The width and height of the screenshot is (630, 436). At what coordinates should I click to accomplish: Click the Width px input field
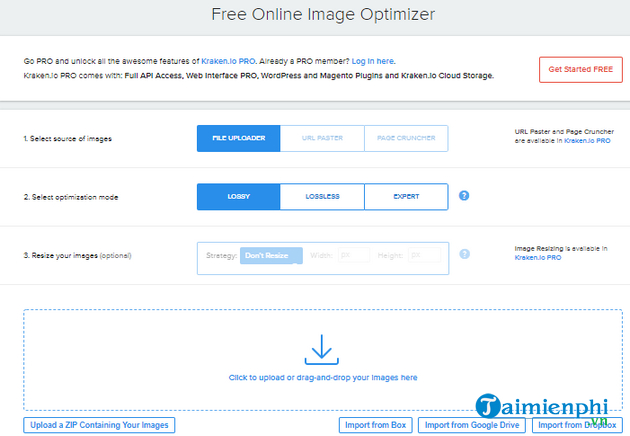354,255
